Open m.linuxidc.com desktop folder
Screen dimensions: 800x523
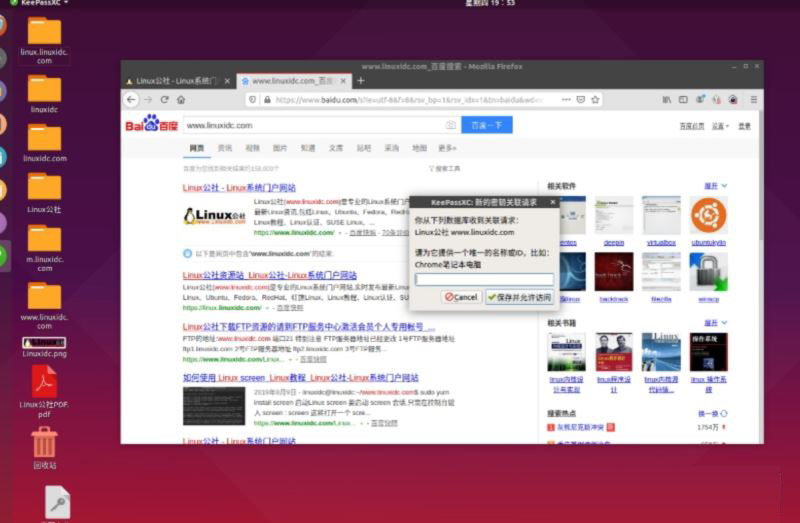44,248
